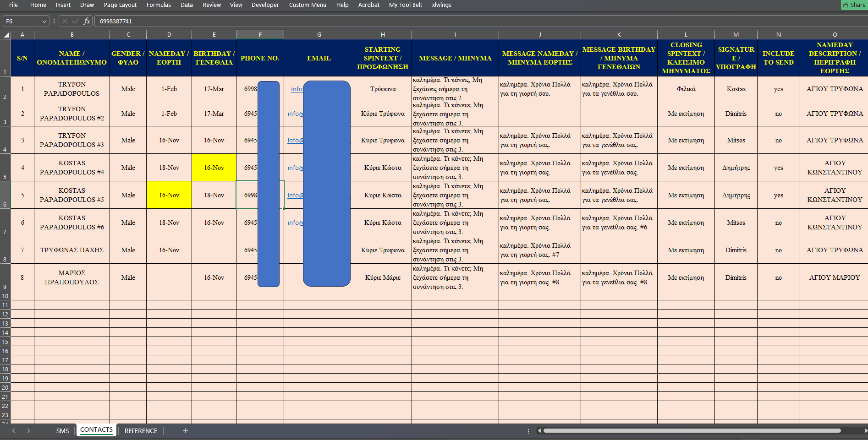Click the previous sheet navigation arrow
The width and height of the screenshot is (868, 440).
point(14,430)
